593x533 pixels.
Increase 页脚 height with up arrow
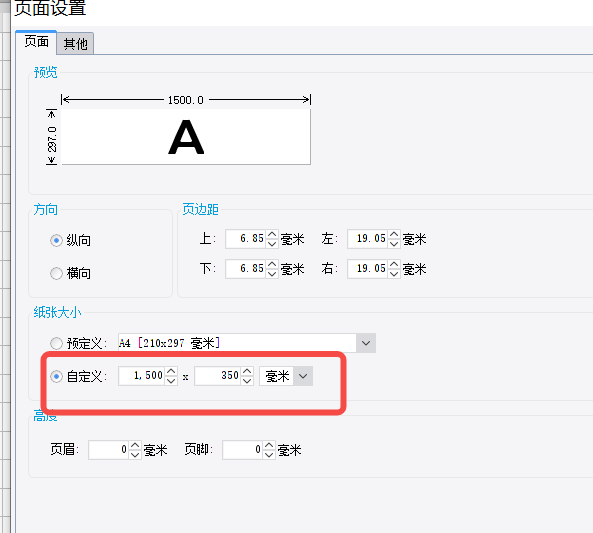269,445
